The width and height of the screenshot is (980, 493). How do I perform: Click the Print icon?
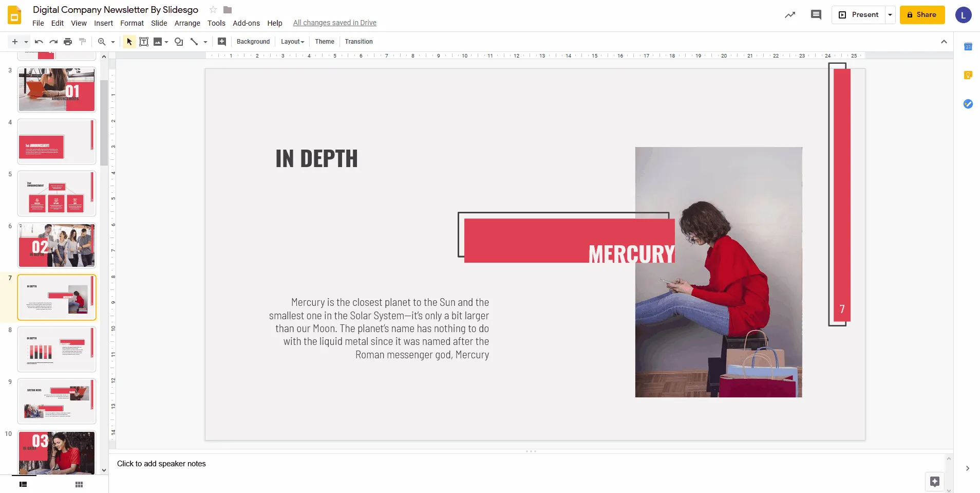68,42
